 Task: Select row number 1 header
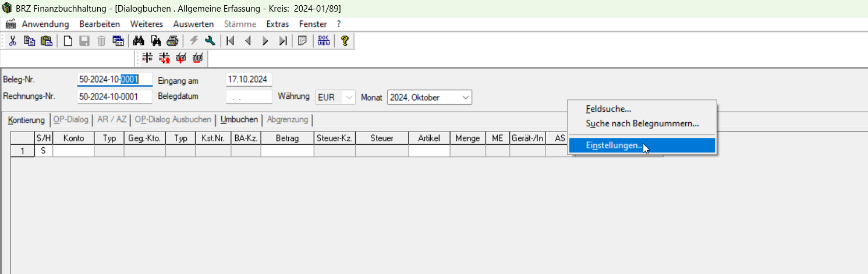(23, 151)
